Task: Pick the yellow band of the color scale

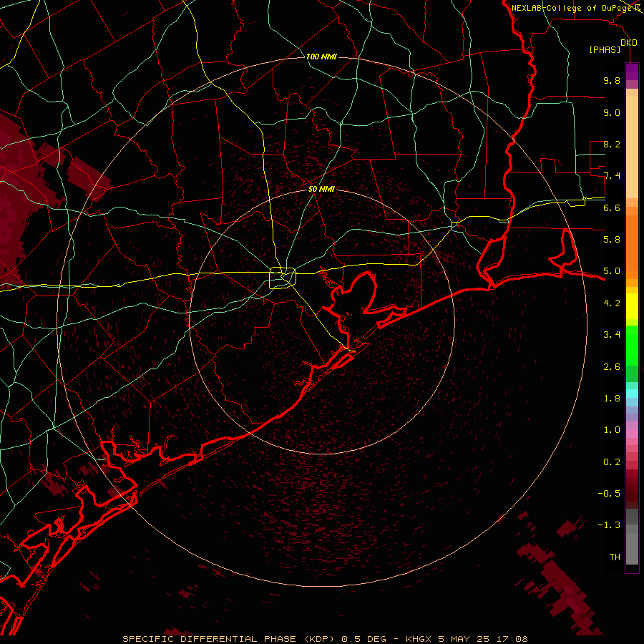Action: (632, 306)
